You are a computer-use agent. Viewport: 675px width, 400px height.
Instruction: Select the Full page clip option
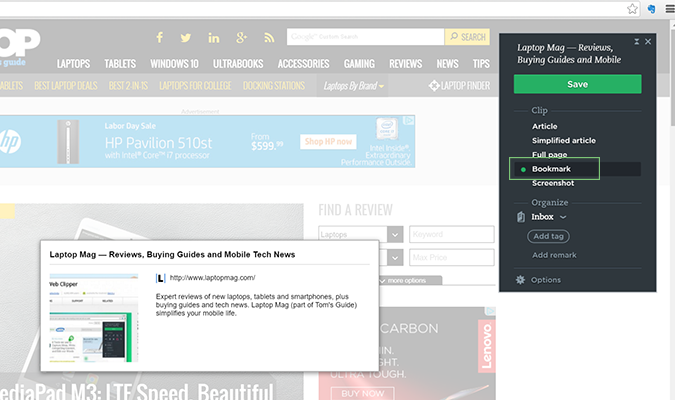point(549,154)
